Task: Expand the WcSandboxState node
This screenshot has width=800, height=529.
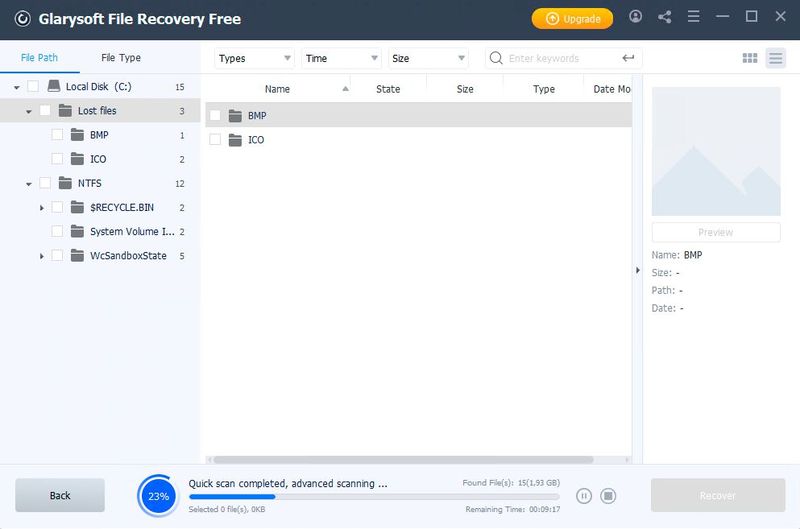Action: tap(41, 256)
